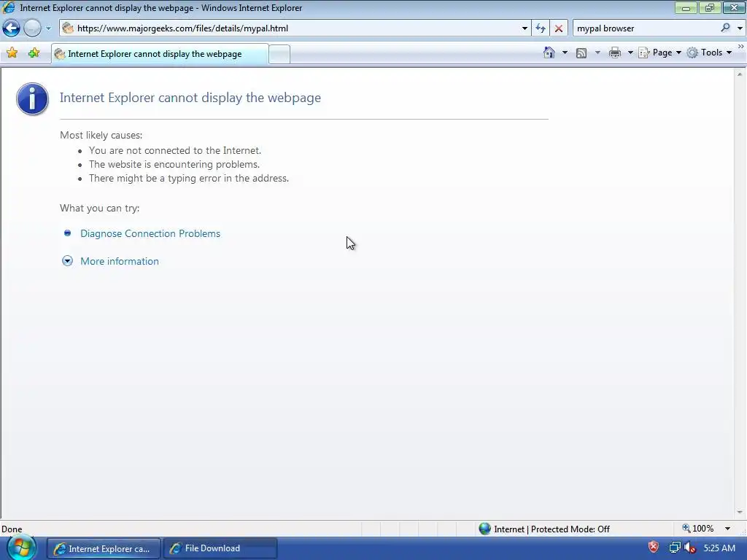Click the page icon in address bar
Screen dimensions: 747x560
pyautogui.click(x=68, y=28)
